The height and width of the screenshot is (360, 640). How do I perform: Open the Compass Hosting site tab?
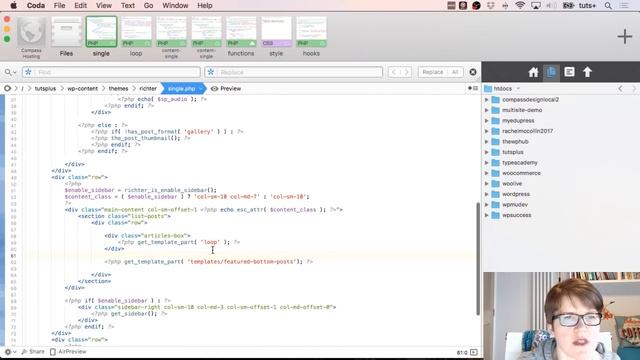[x=31, y=38]
